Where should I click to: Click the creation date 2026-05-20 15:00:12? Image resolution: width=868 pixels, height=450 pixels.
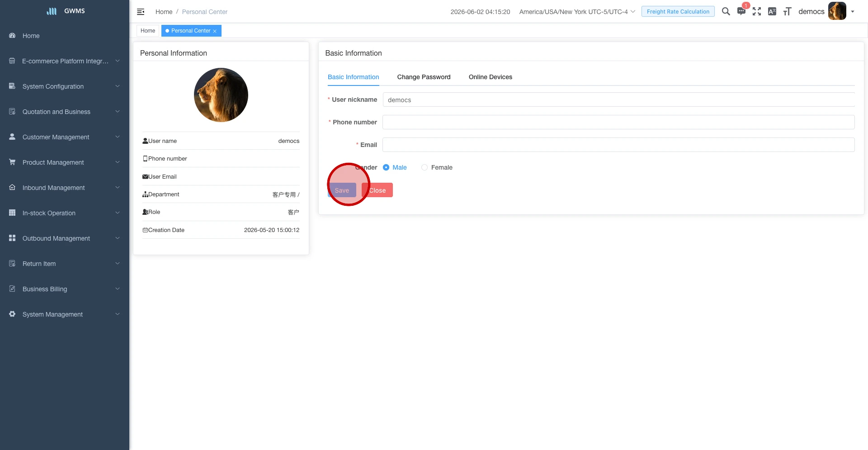(x=272, y=230)
